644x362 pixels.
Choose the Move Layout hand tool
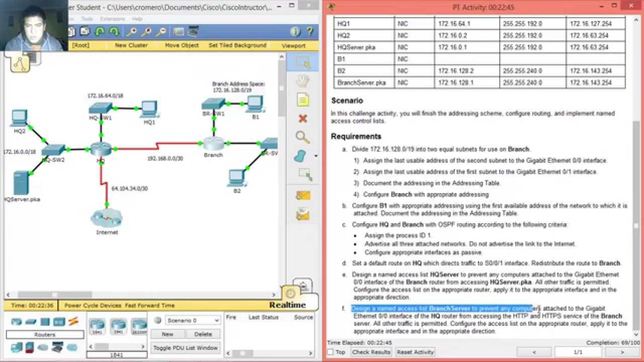302,80
